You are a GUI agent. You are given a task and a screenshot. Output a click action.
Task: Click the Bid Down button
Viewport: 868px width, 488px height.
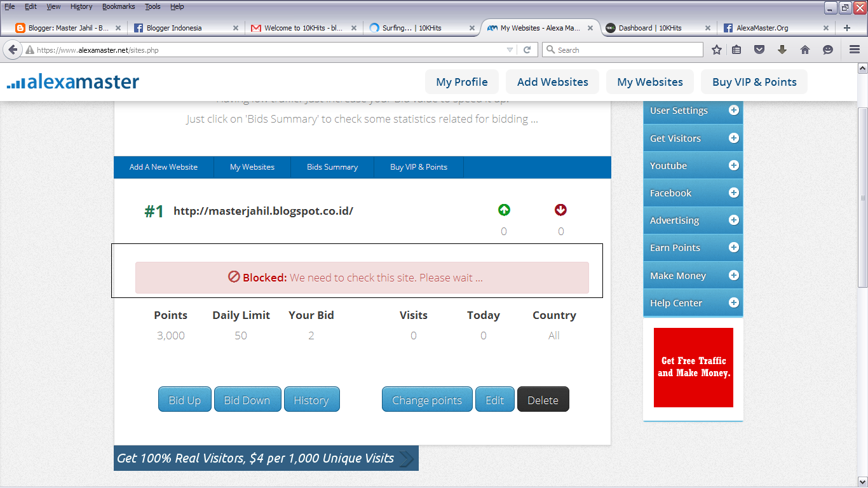pyautogui.click(x=247, y=400)
